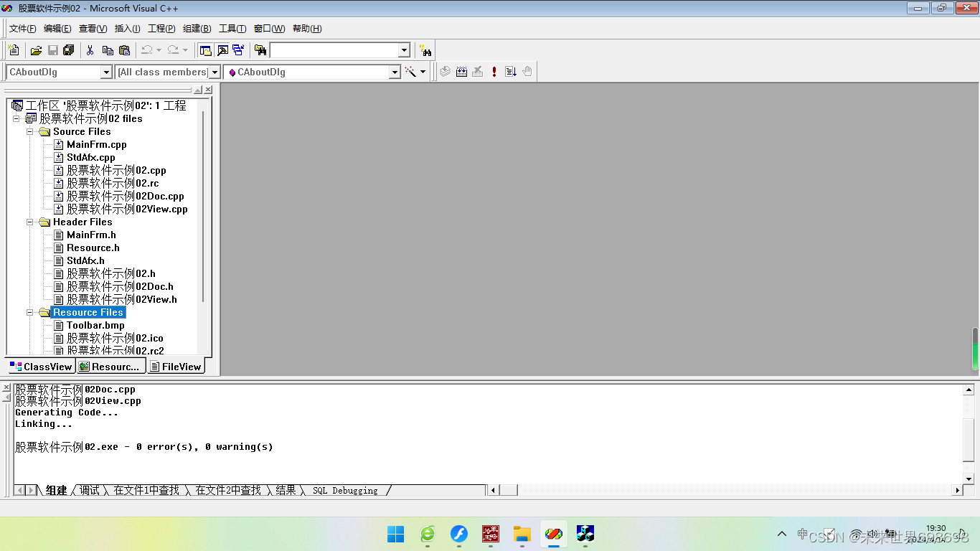Click the WizardBar action wand icon

(410, 72)
